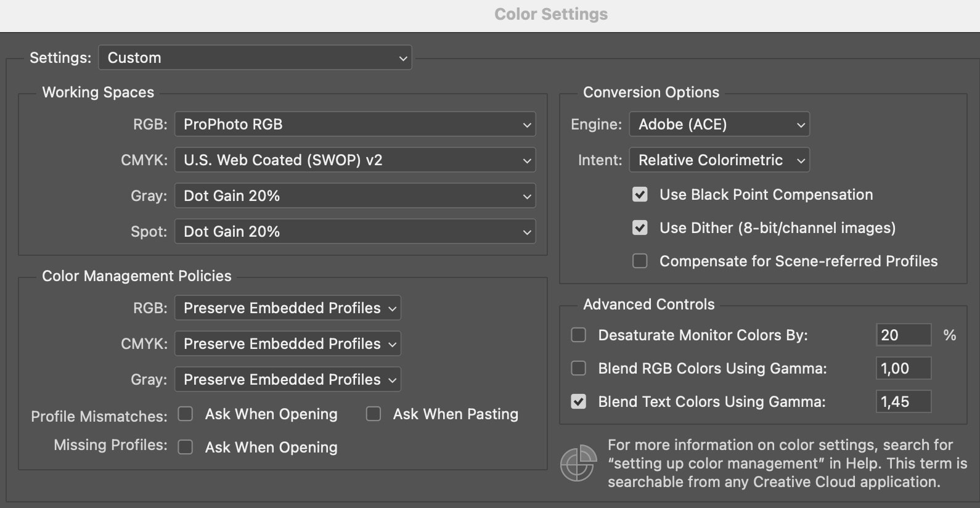Disable Use Black Point Compensation
Viewport: 980px width, 508px height.
pyautogui.click(x=640, y=195)
